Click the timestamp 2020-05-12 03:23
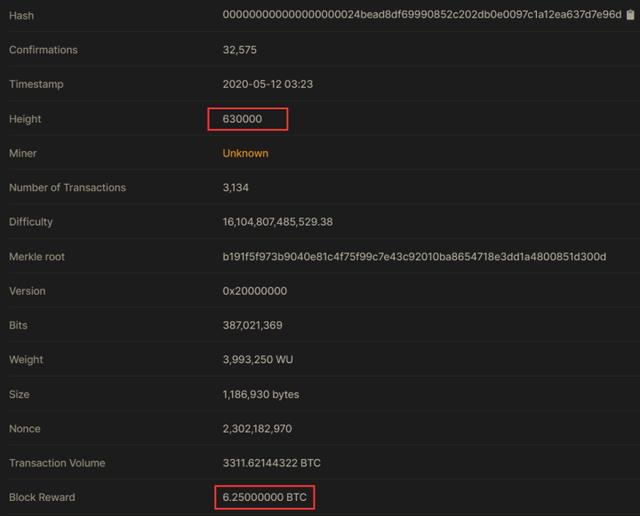This screenshot has height=516, width=640. tap(268, 84)
